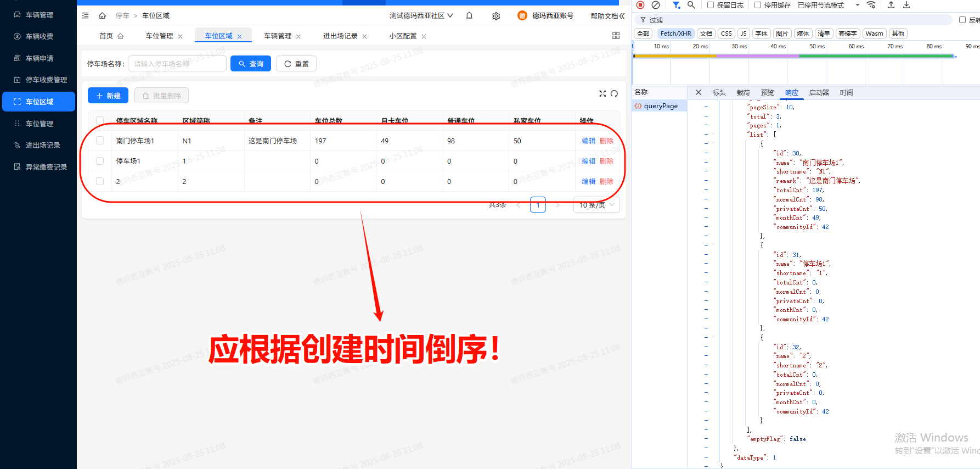Switch to the 进出场记录 tab
Viewport: 980px width, 469px height.
[x=340, y=36]
